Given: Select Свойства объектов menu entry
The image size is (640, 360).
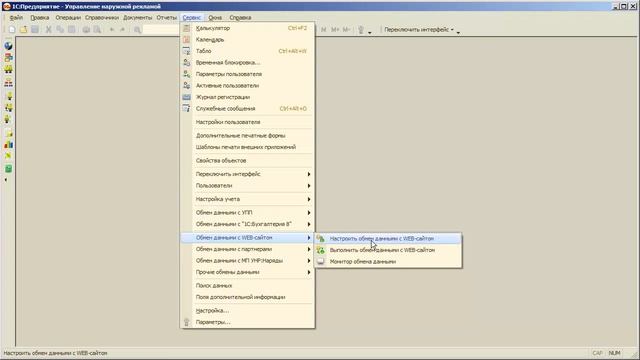Looking at the screenshot, I should (x=247, y=160).
